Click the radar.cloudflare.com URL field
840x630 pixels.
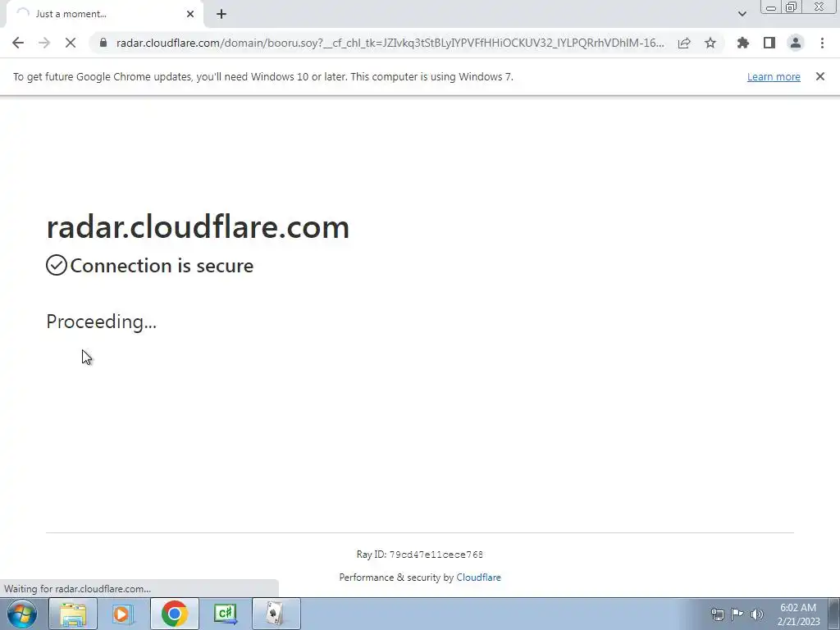[x=390, y=43]
